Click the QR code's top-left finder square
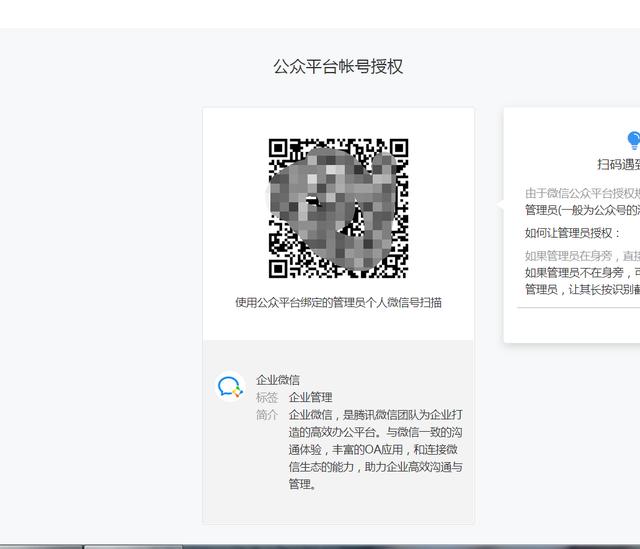The width and height of the screenshot is (640, 549). pyautogui.click(x=278, y=149)
